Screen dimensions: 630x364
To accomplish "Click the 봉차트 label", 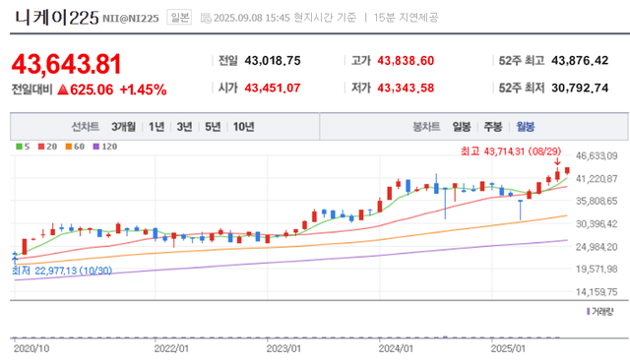I will coord(426,127).
